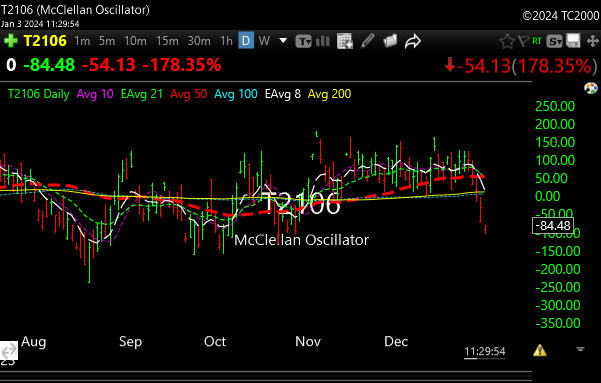Switch to the 30m time frame
This screenshot has width=601, height=383.
click(x=199, y=41)
